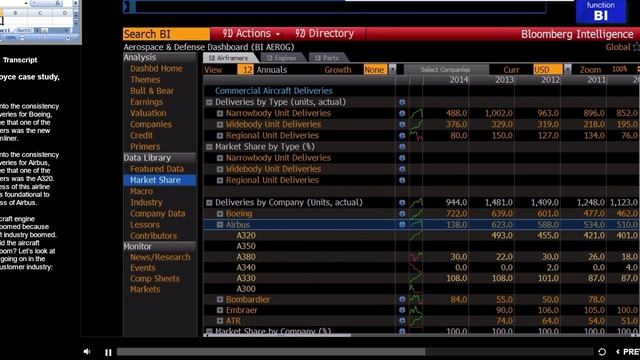Expand the Boeing row
Screen dimensions: 640x360
(x=220, y=214)
